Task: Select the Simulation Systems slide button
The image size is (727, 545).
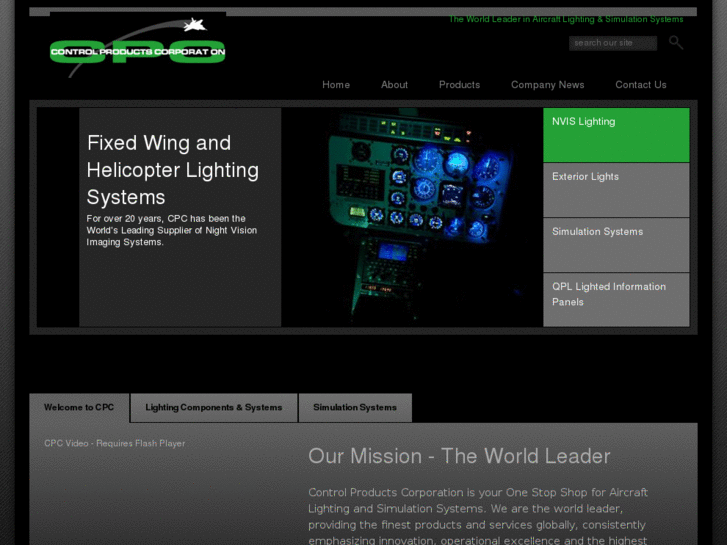Action: pos(616,245)
